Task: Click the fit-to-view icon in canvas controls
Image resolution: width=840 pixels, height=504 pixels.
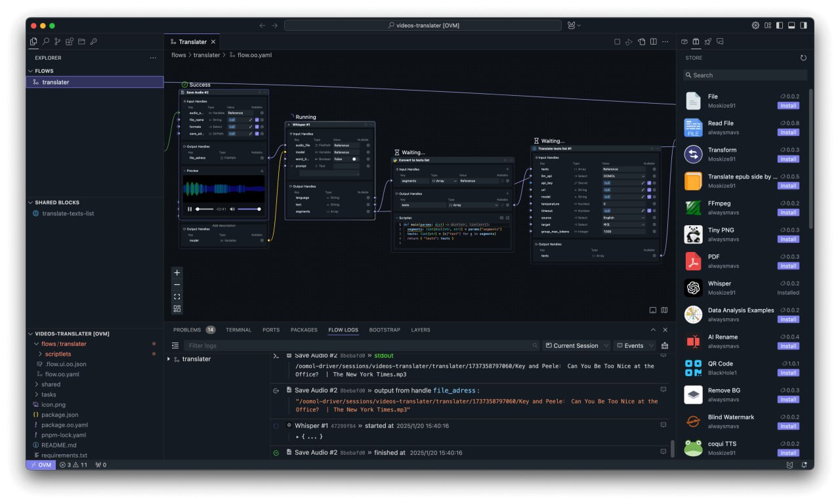Action: [177, 297]
